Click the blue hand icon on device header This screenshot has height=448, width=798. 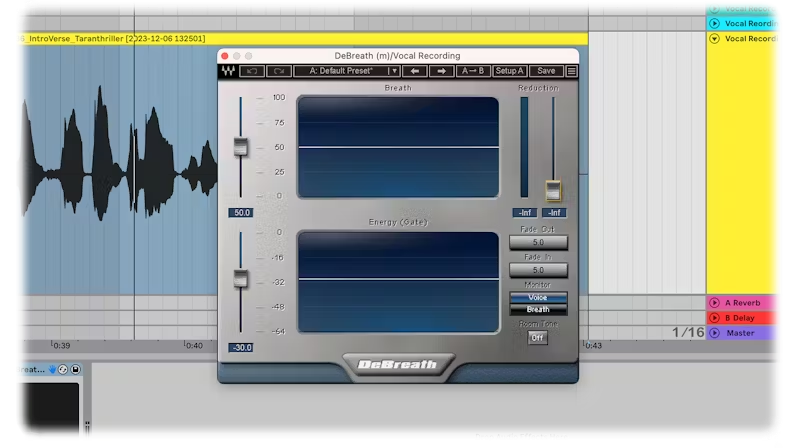coord(52,370)
